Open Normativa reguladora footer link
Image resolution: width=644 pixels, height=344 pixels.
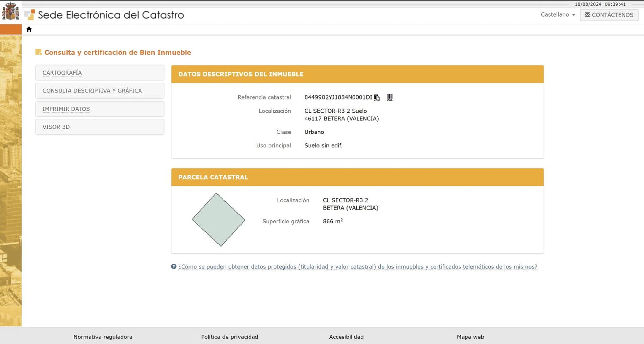[x=103, y=337]
